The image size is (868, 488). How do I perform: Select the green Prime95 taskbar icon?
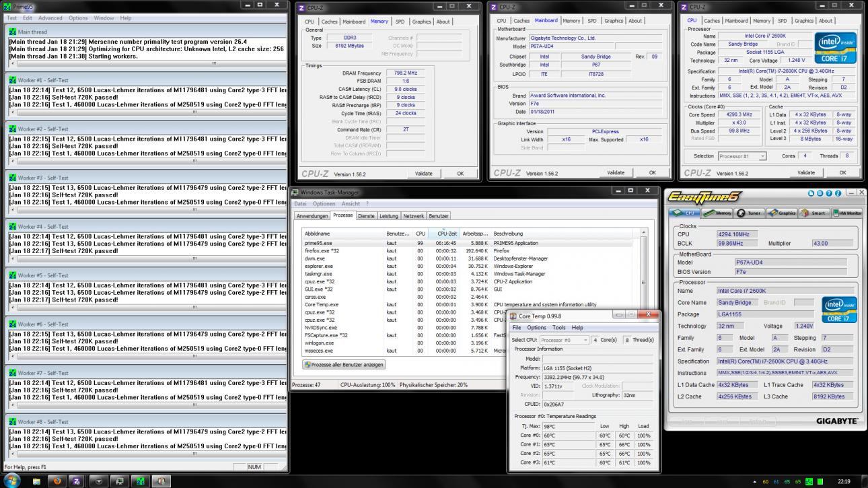coord(141,482)
